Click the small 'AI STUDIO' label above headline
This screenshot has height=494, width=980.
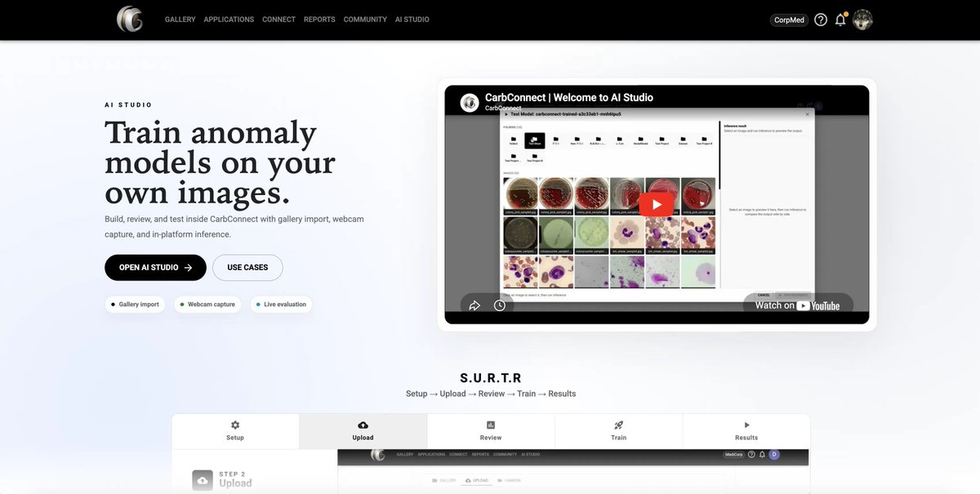(x=128, y=105)
